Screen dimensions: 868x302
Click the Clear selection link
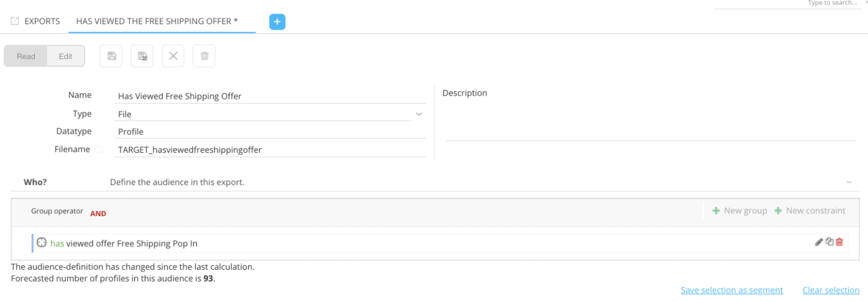831,290
